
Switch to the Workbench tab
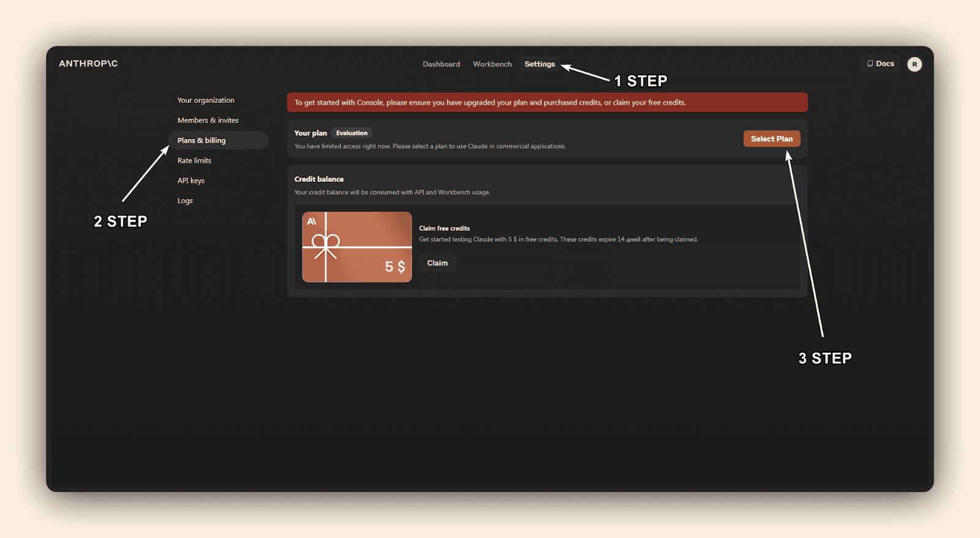pos(492,64)
